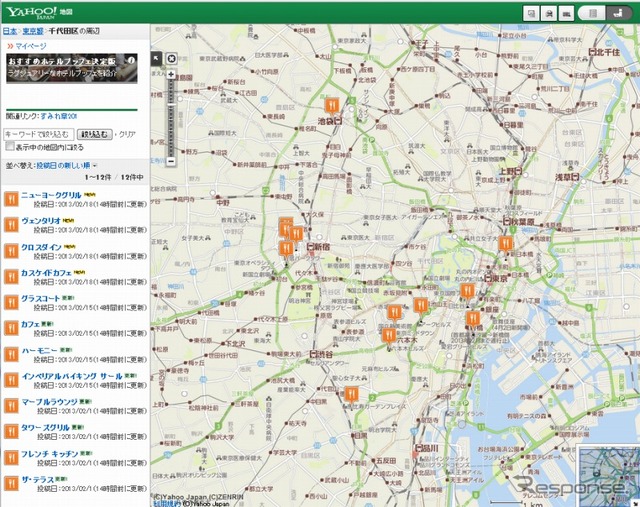Screen dimensions: 640x507
Task: Open the マイページ link
Action: coord(31,46)
